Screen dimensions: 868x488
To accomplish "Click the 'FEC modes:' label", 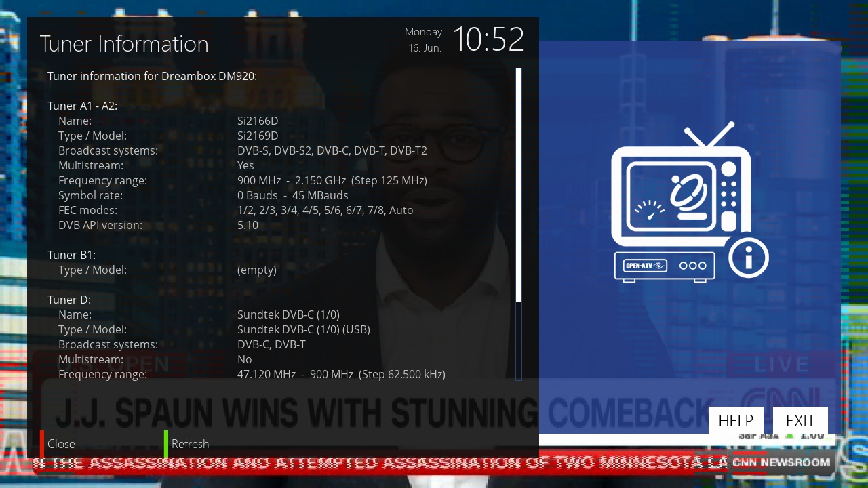I will (87, 210).
